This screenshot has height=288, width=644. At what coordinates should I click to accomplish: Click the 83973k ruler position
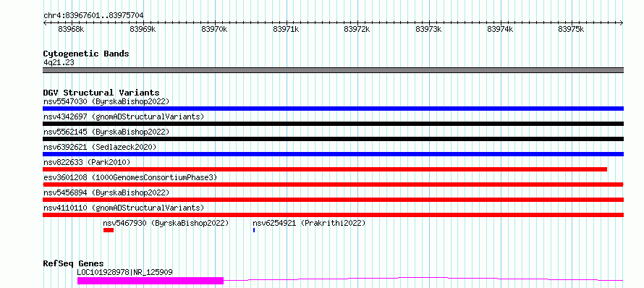429,29
